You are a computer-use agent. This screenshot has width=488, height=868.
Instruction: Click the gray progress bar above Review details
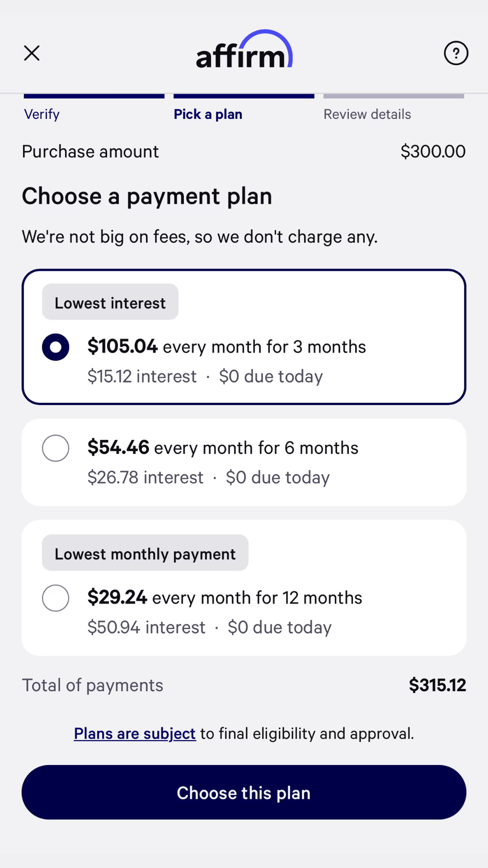pyautogui.click(x=394, y=96)
